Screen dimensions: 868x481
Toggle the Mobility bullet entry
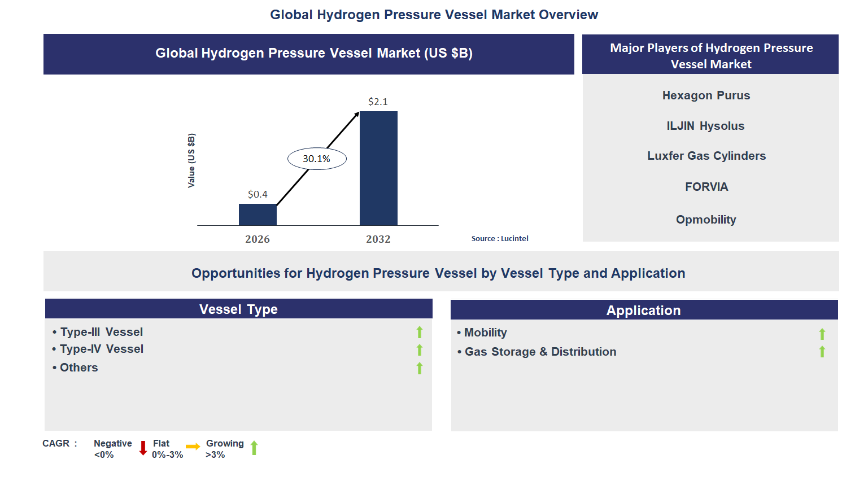click(485, 333)
